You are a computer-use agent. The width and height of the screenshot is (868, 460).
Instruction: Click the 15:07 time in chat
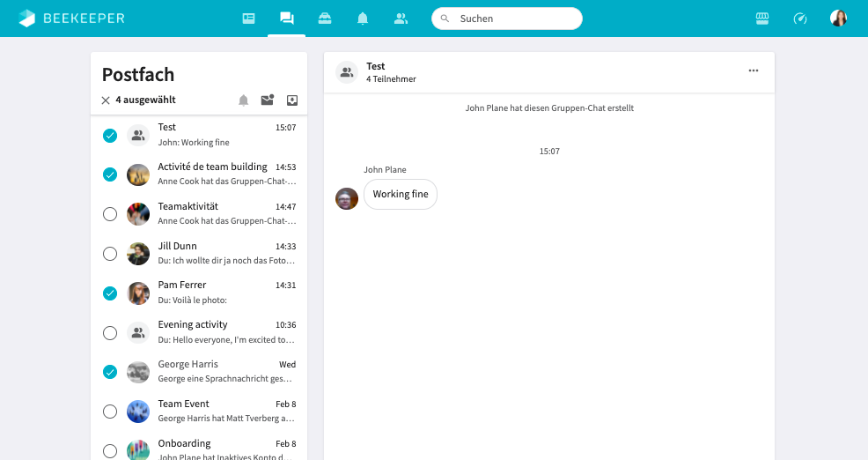549,152
